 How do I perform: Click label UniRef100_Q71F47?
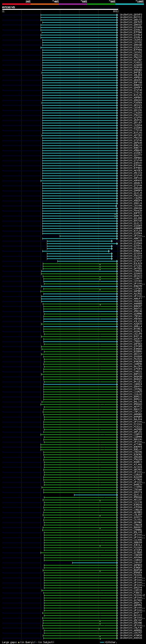tap(131, 261)
